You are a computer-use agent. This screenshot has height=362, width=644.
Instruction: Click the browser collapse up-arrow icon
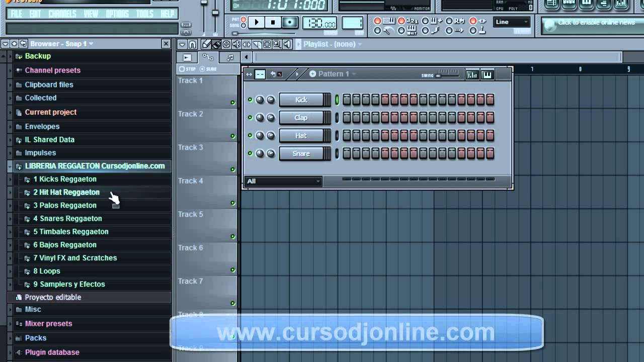tap(14, 44)
